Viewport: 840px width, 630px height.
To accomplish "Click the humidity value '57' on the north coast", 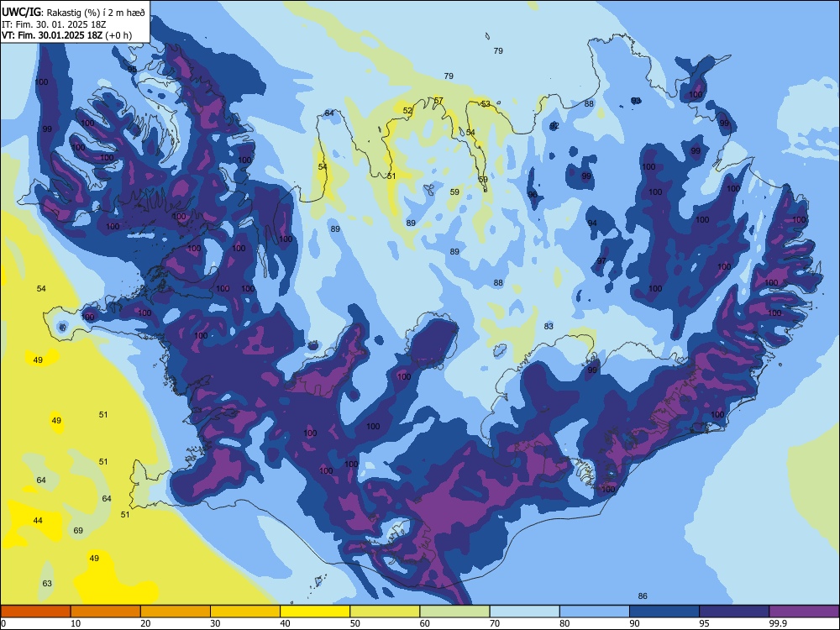I will (x=438, y=101).
